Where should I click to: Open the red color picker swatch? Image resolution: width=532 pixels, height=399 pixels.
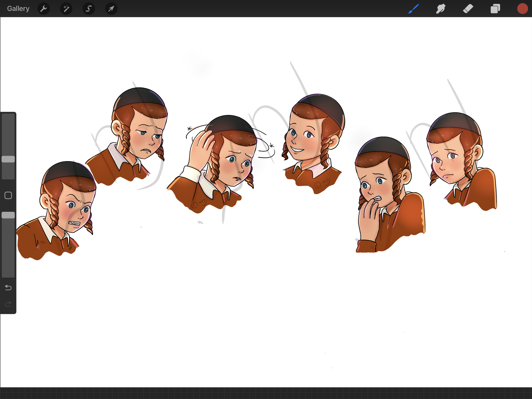click(x=522, y=9)
